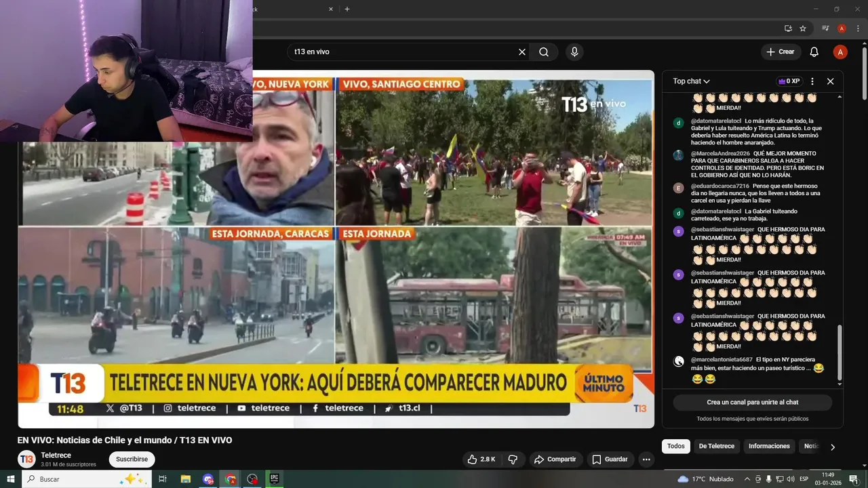Click the YouTube search magnifier button
Image resolution: width=868 pixels, height=488 pixels.
coord(544,52)
